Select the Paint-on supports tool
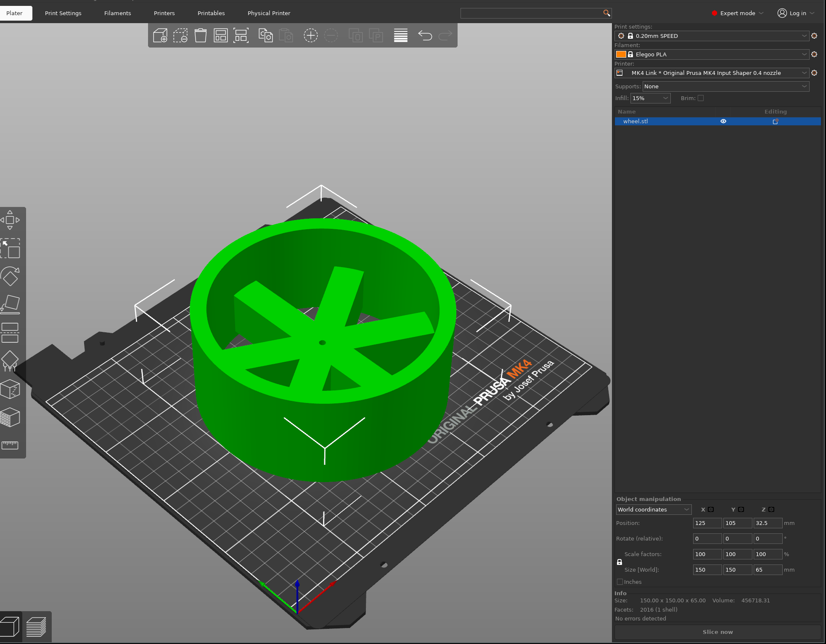The width and height of the screenshot is (826, 644). pos(11,361)
